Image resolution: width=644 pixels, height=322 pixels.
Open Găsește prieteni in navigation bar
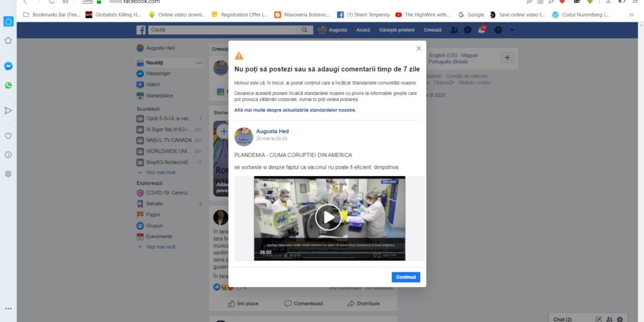pos(396,29)
